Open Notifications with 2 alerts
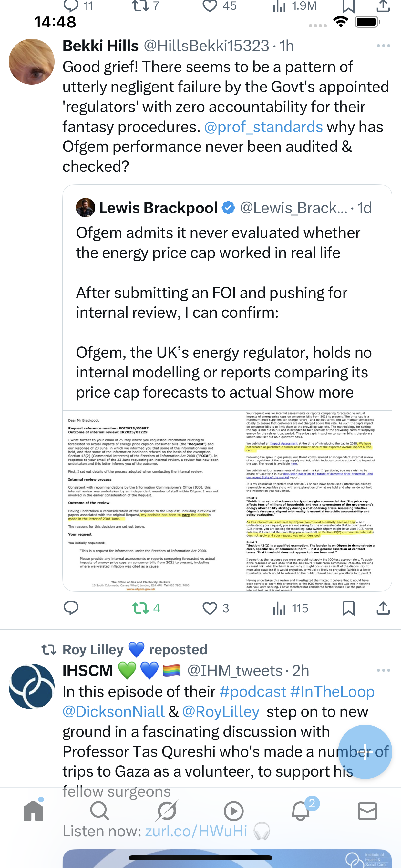The height and width of the screenshot is (868, 401). [301, 811]
